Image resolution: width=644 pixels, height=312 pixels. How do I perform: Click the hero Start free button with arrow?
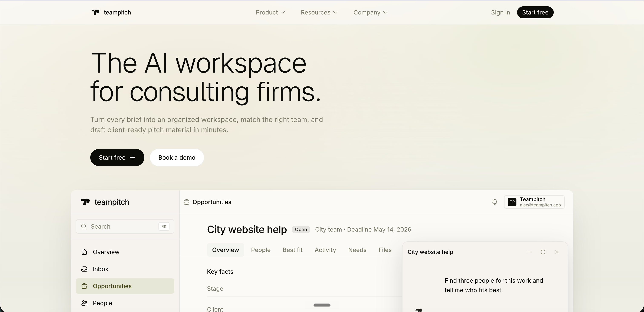pyautogui.click(x=117, y=157)
